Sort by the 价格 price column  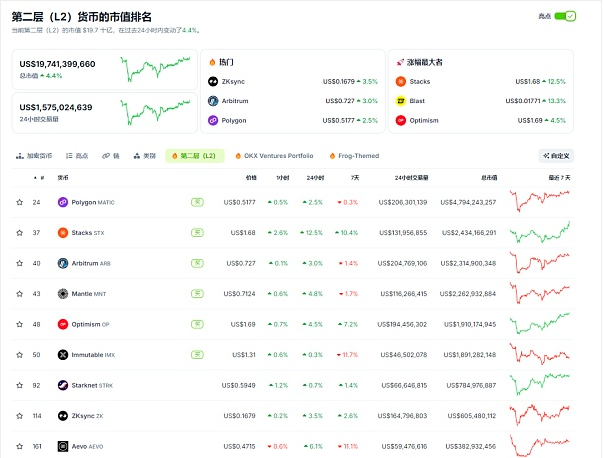tap(251, 178)
